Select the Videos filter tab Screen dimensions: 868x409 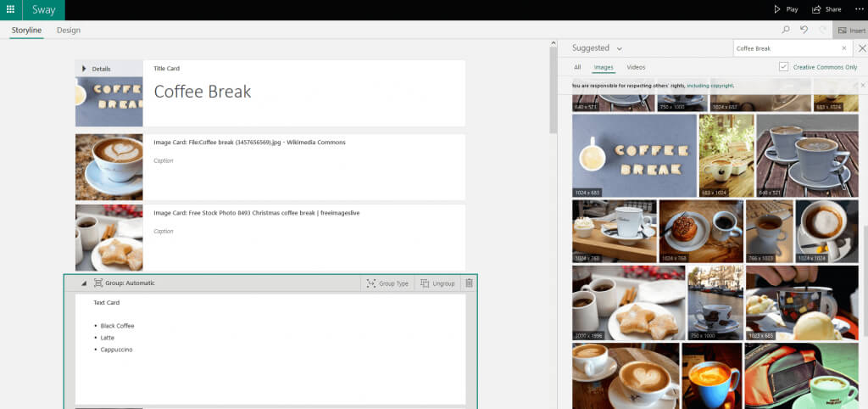click(x=636, y=67)
